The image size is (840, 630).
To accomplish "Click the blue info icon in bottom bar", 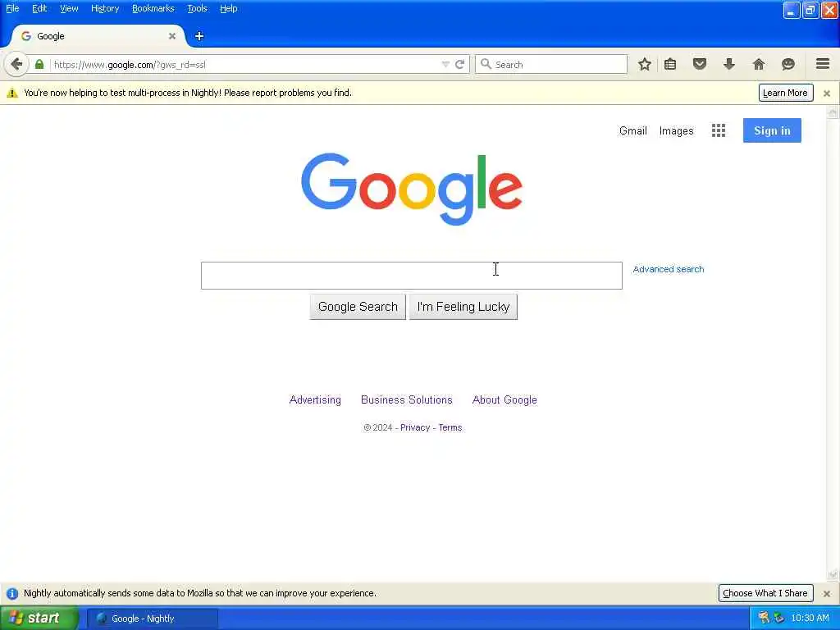I will pos(11,594).
